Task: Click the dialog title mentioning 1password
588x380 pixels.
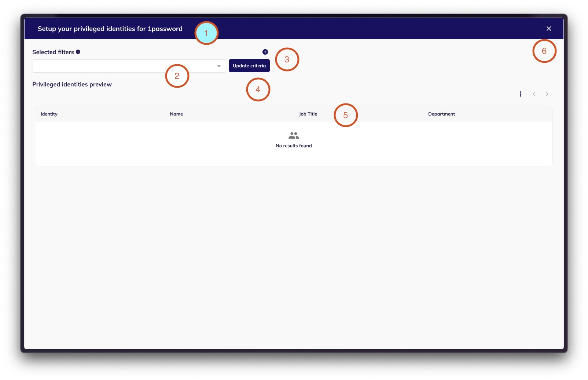Action: click(110, 29)
